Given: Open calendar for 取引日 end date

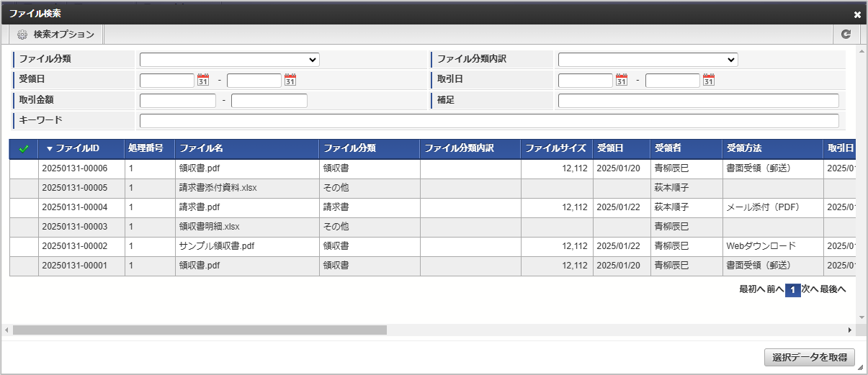Looking at the screenshot, I should (709, 80).
